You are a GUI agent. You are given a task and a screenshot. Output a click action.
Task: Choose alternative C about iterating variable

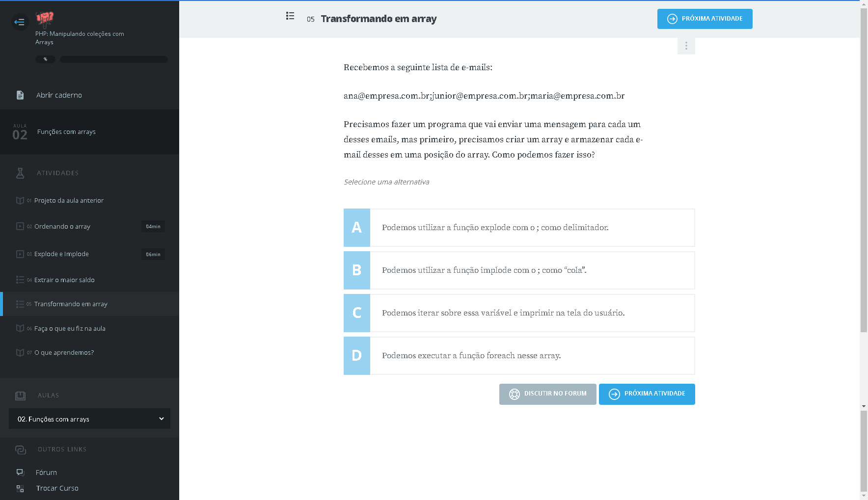[519, 313]
